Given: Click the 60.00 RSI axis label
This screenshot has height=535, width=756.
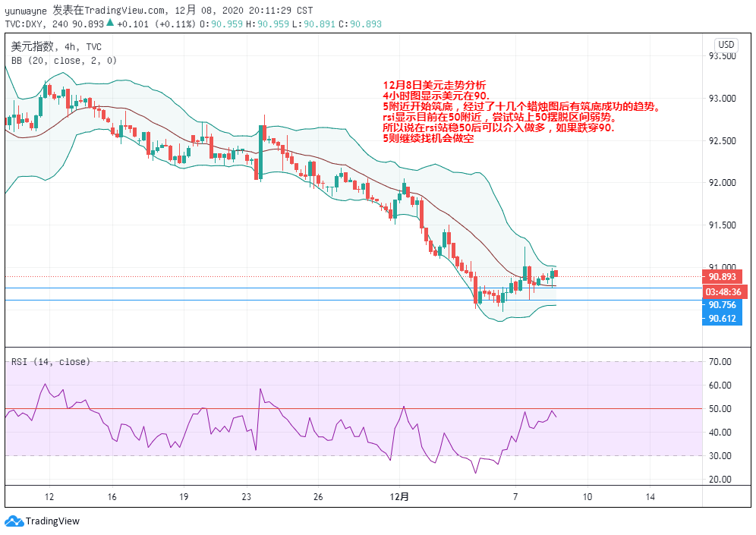Looking at the screenshot, I should coord(720,385).
